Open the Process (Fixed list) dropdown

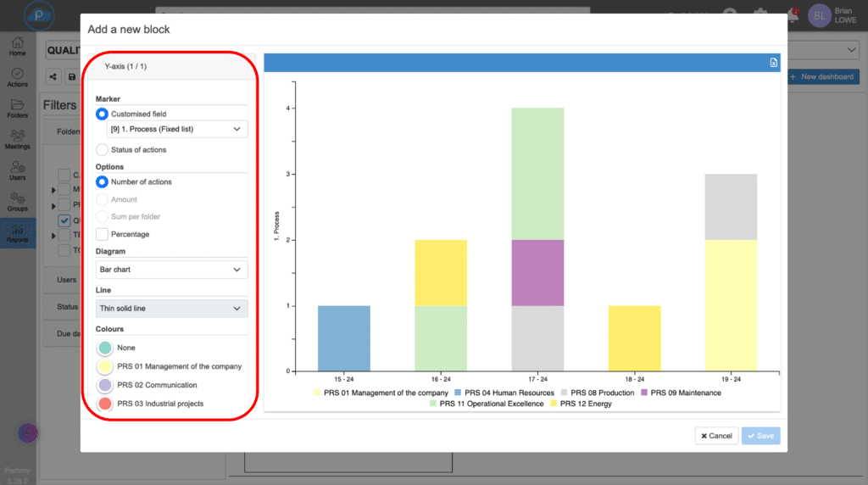172,129
